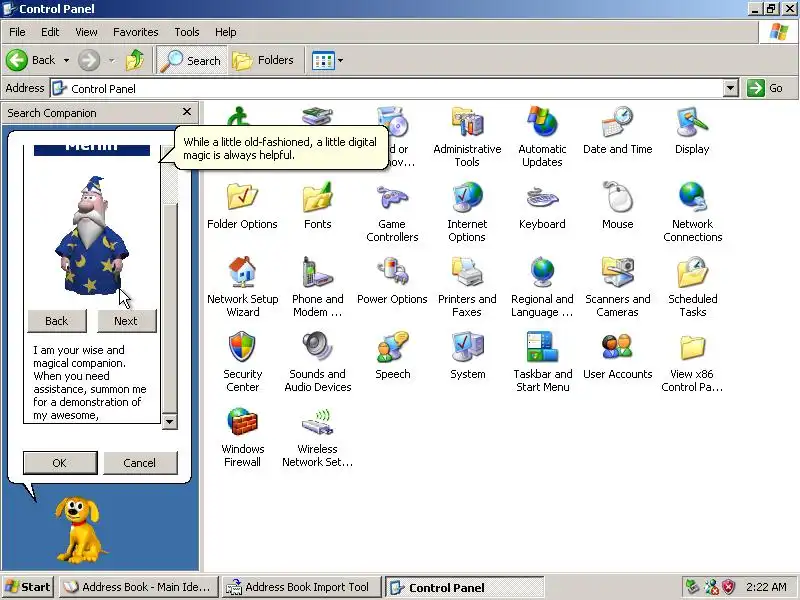
Task: Open the Forward history dropdown arrow
Action: click(x=111, y=60)
